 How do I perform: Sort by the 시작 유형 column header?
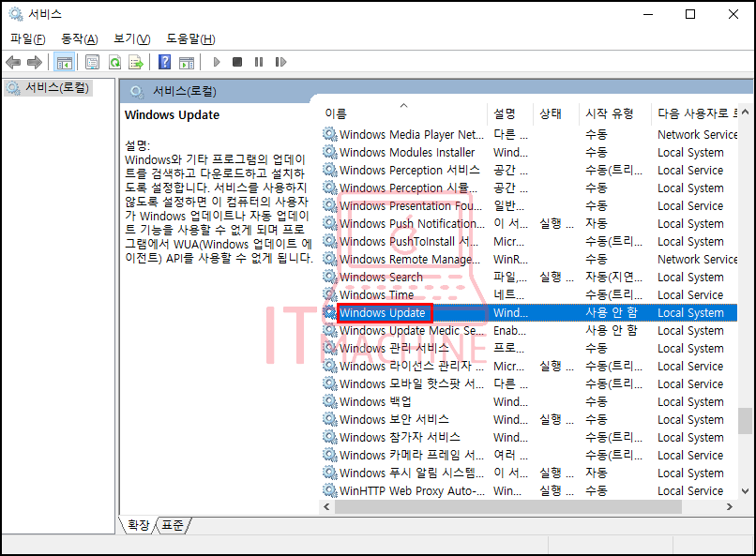(614, 113)
